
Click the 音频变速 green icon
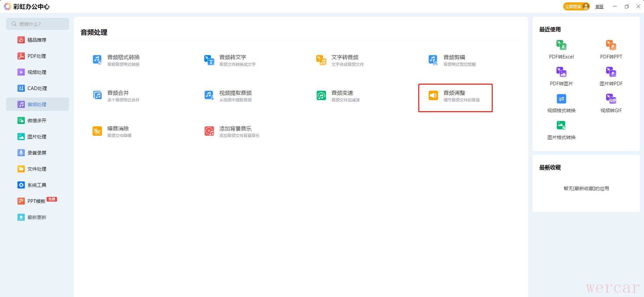(321, 95)
